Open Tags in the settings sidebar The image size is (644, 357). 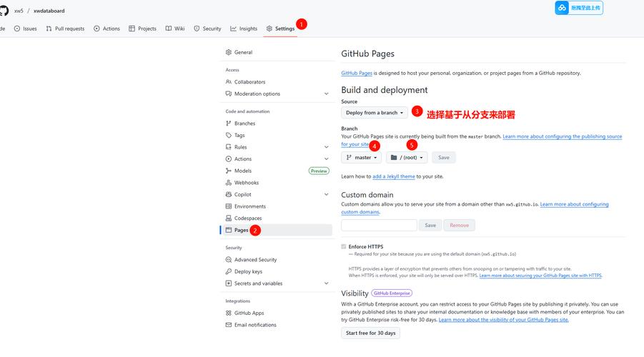click(239, 135)
